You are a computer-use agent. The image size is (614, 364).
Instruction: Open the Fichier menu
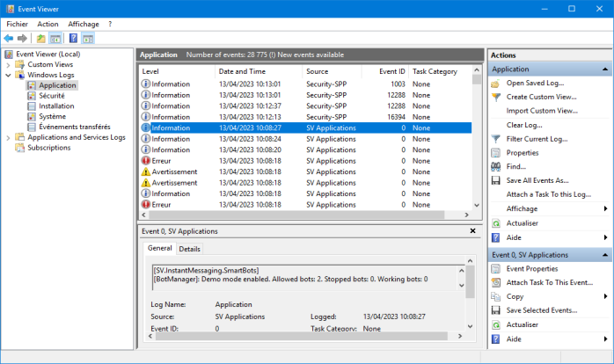coord(18,25)
